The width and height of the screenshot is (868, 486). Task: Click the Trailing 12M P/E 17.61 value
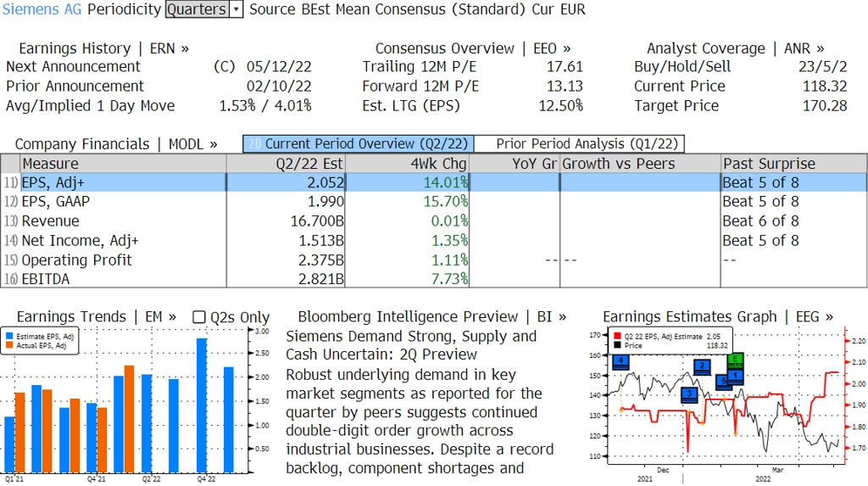click(565, 66)
